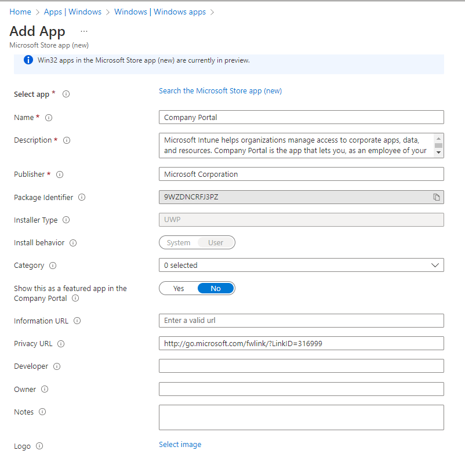
Task: Click the info icon next to Developer
Action: coord(57,366)
